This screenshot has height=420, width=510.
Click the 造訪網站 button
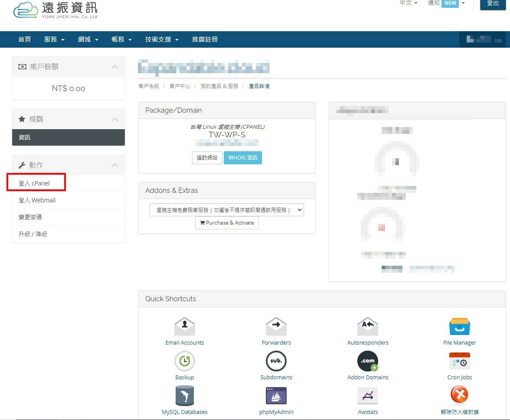[207, 158]
